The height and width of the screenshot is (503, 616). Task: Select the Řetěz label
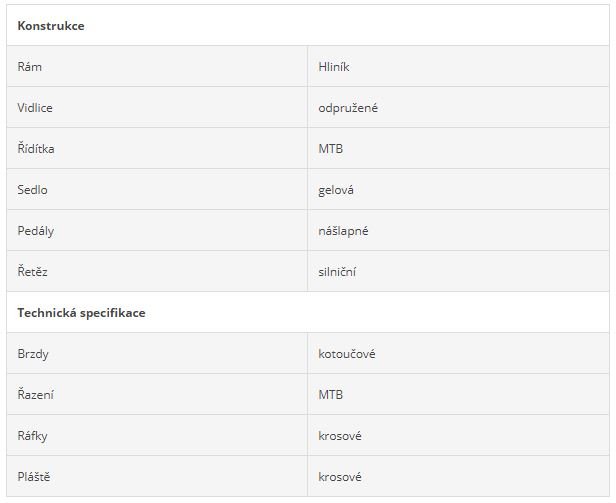tap(32, 272)
